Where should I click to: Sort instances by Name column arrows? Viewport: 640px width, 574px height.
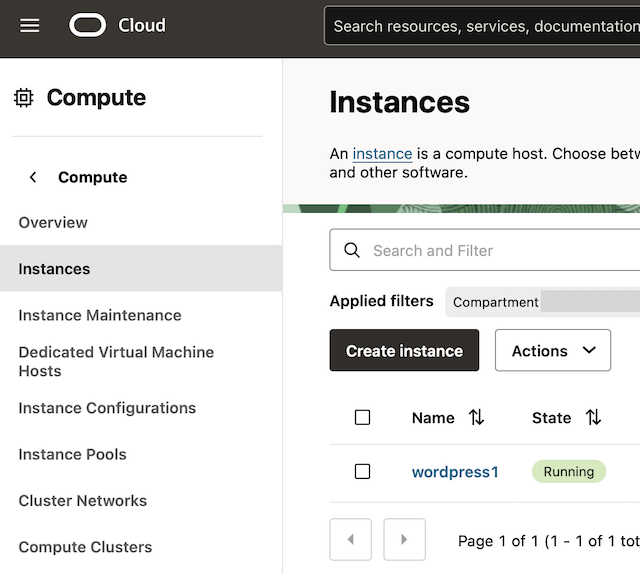coord(476,418)
